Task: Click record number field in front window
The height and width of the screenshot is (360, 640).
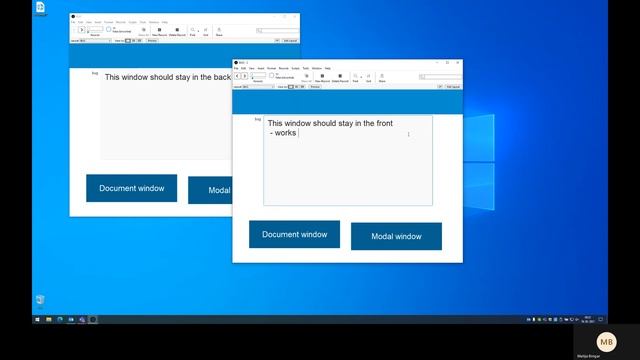Action: pyautogui.click(x=258, y=75)
